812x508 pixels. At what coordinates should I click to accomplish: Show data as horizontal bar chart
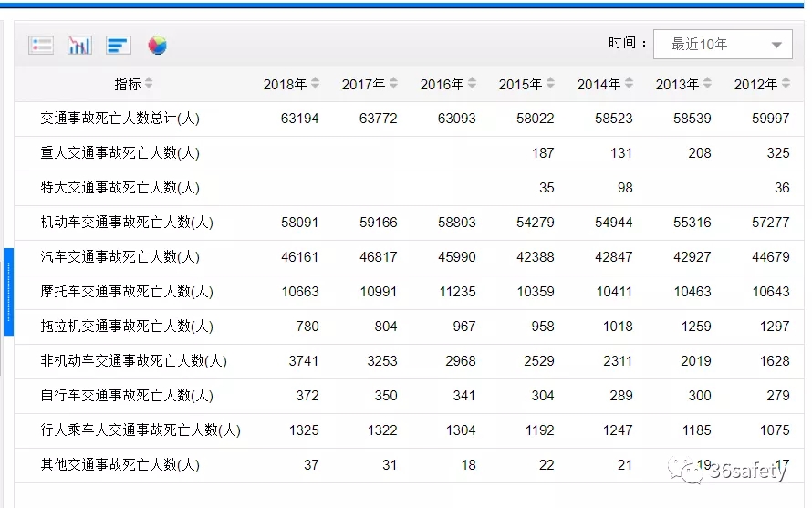click(119, 46)
